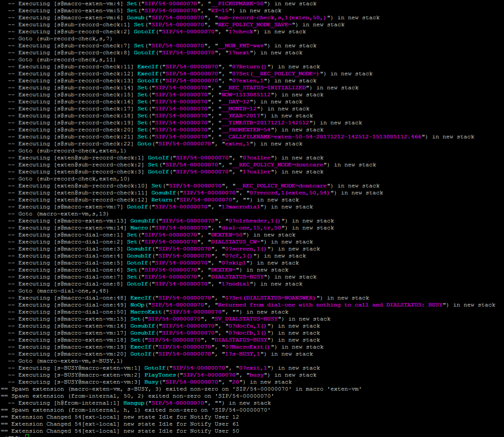Click the "0?cf,1()" GosubIf argument
The image size is (504, 437).
point(239,256)
